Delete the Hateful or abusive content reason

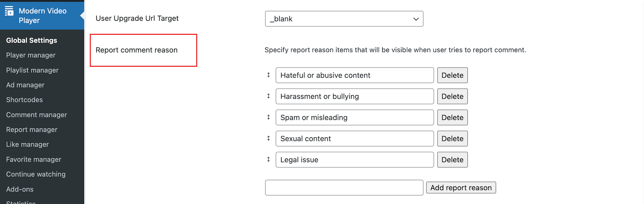[452, 75]
